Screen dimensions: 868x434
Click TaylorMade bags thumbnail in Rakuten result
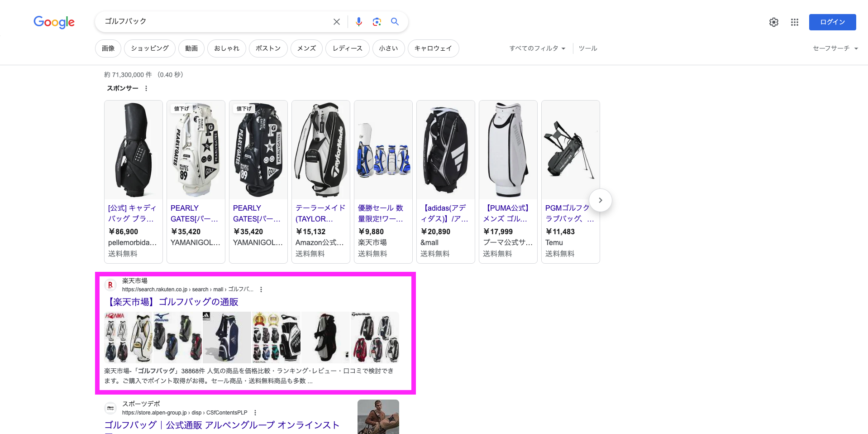(x=375, y=337)
